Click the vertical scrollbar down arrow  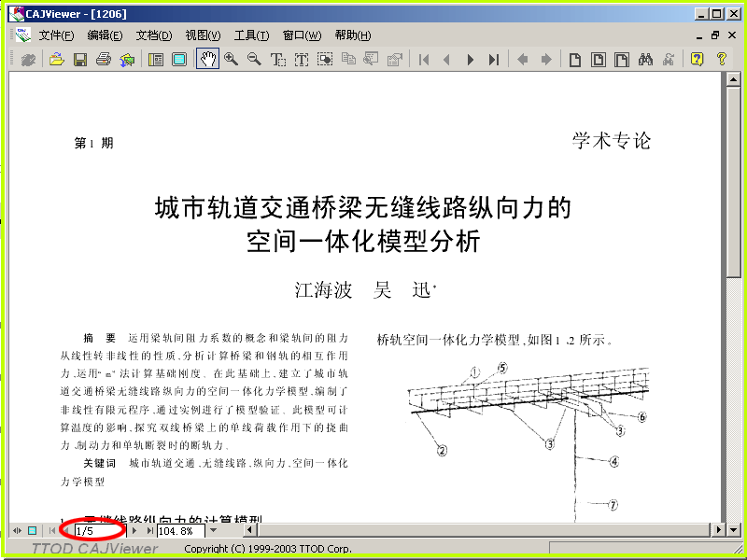tap(734, 529)
